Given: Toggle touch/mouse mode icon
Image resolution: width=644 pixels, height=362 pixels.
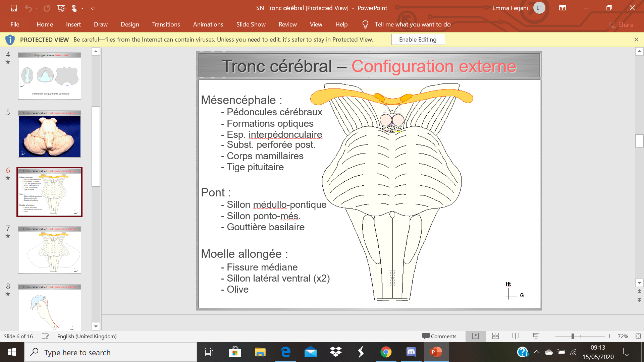Looking at the screenshot, I should (74, 8).
